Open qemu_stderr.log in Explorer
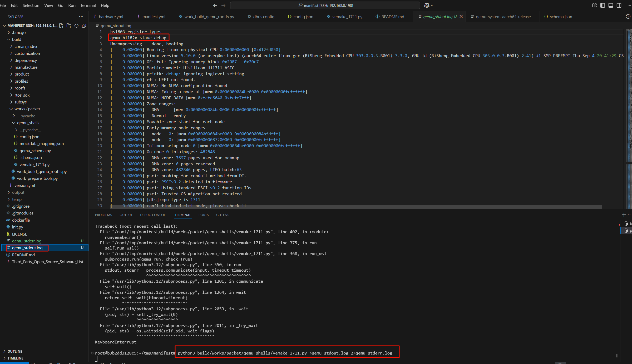Viewport: 632px width, 364px height. click(27, 241)
